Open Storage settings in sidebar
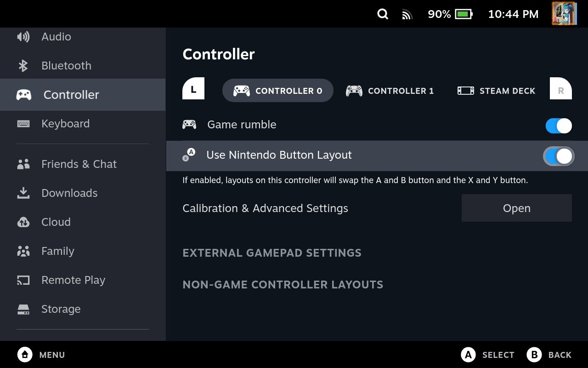 83,309
